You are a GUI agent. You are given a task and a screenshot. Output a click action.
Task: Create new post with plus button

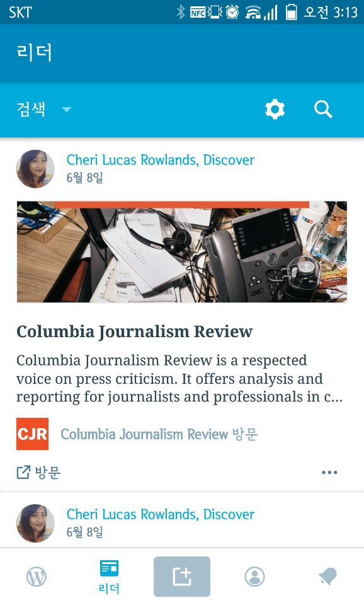[182, 577]
